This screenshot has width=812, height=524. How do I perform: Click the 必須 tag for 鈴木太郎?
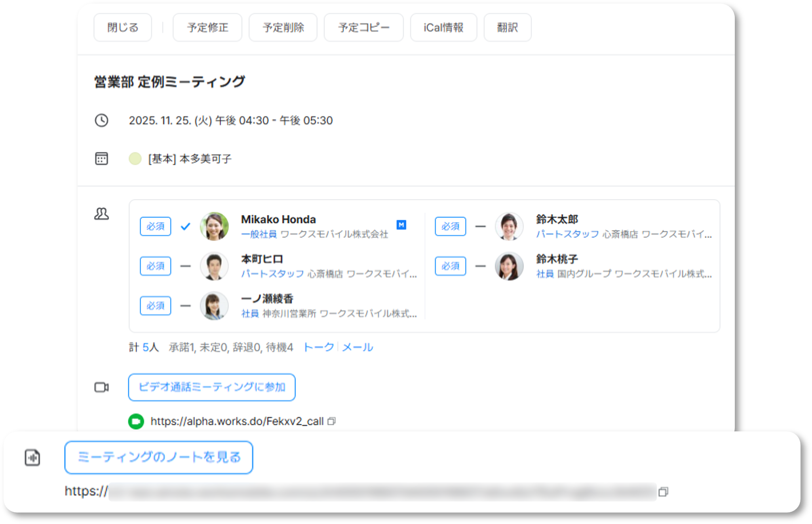[x=450, y=226]
